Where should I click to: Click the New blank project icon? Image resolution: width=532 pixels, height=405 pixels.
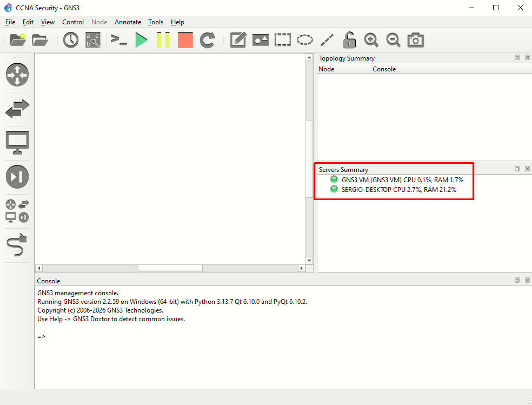point(18,40)
